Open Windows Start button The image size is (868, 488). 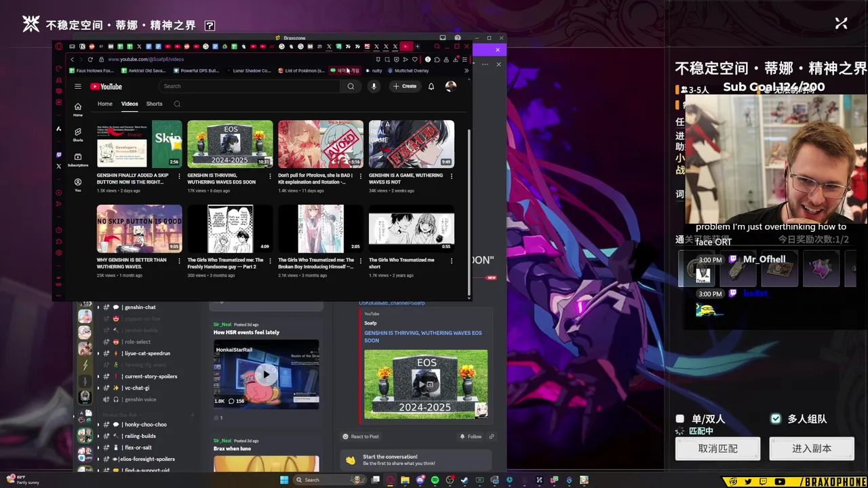coord(284,480)
